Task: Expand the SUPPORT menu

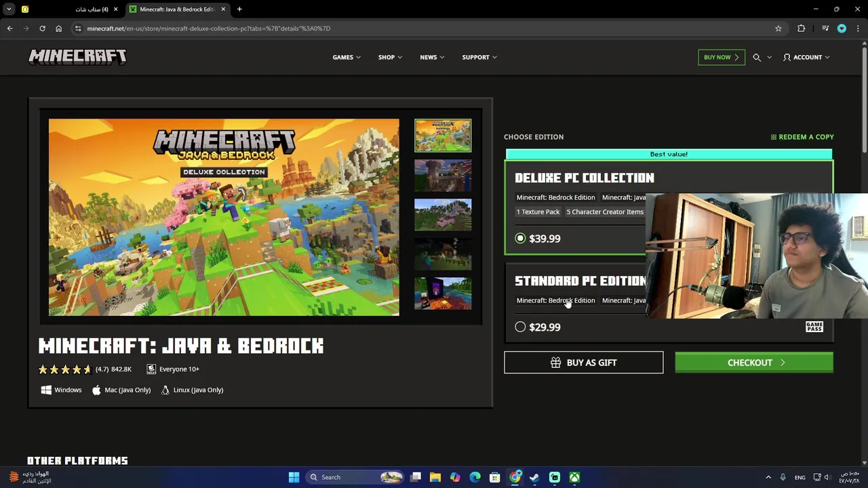Action: 479,58
